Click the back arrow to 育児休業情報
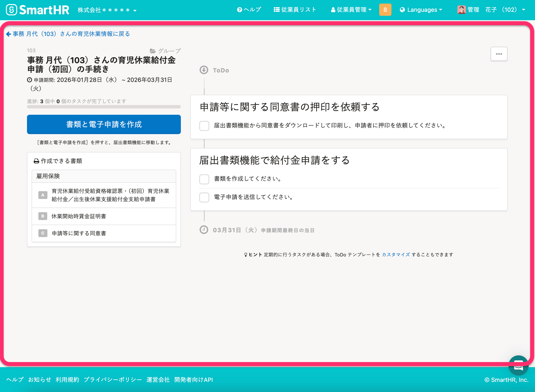The image size is (535, 392). (9, 34)
